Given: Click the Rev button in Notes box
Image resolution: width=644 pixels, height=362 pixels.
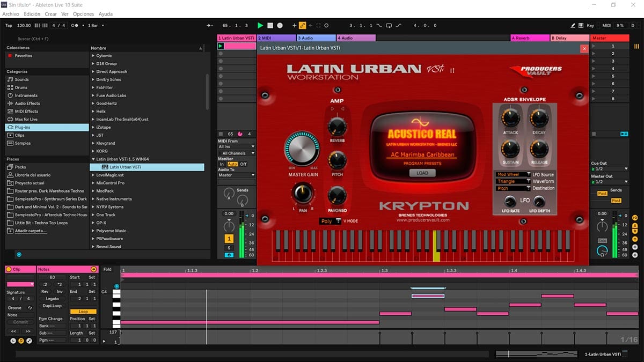Looking at the screenshot, I should point(45,292).
